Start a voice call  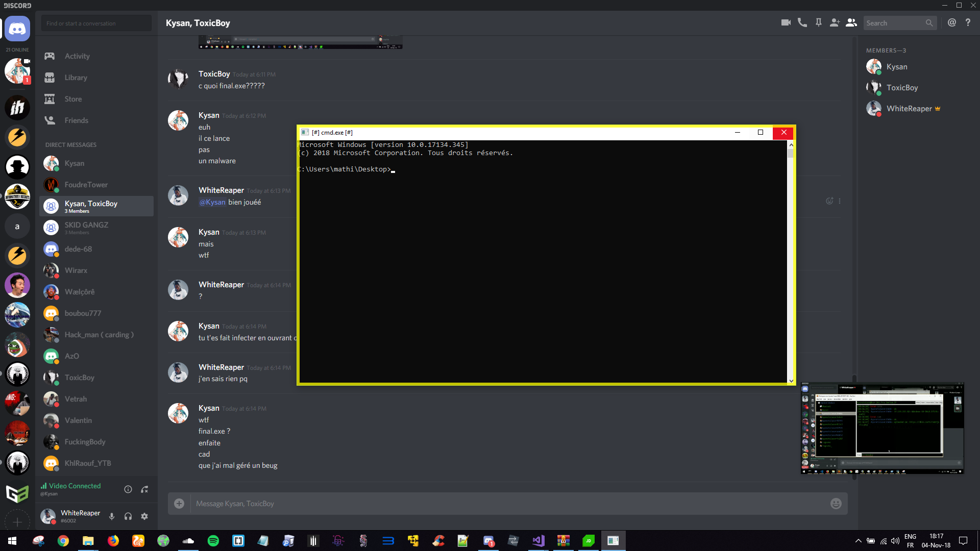click(x=802, y=22)
